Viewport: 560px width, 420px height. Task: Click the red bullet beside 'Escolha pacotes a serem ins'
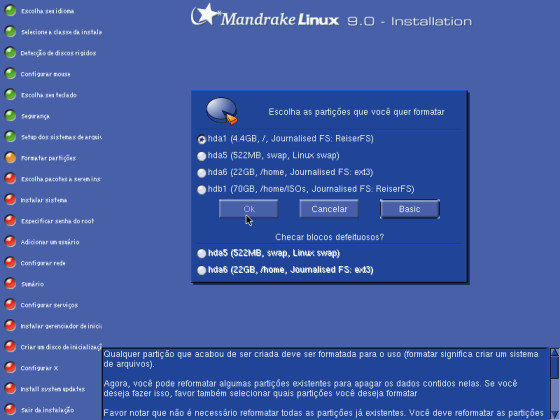(x=10, y=179)
